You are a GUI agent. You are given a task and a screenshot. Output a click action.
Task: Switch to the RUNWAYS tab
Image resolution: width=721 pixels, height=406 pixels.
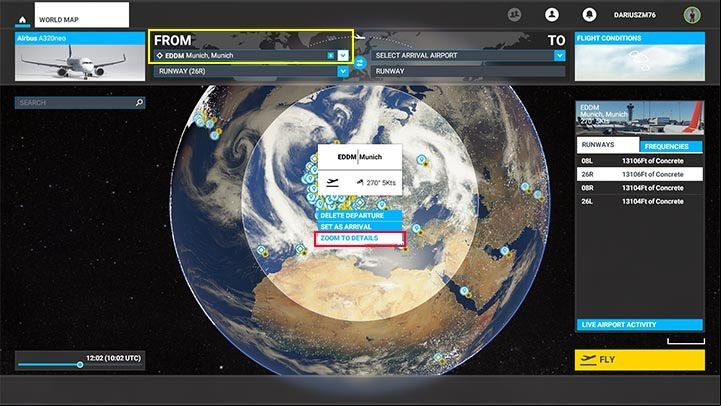tap(608, 144)
